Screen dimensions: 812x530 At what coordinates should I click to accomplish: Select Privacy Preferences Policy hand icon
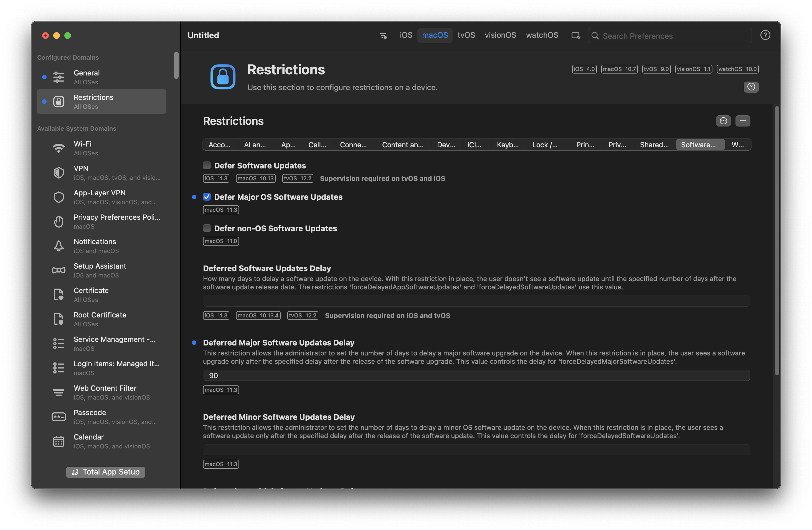pos(59,221)
